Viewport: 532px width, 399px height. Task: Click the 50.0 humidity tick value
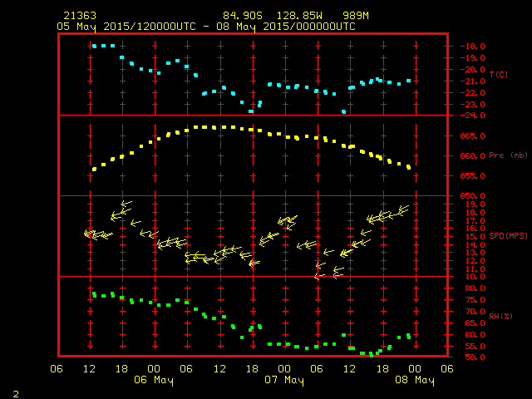[x=475, y=357]
